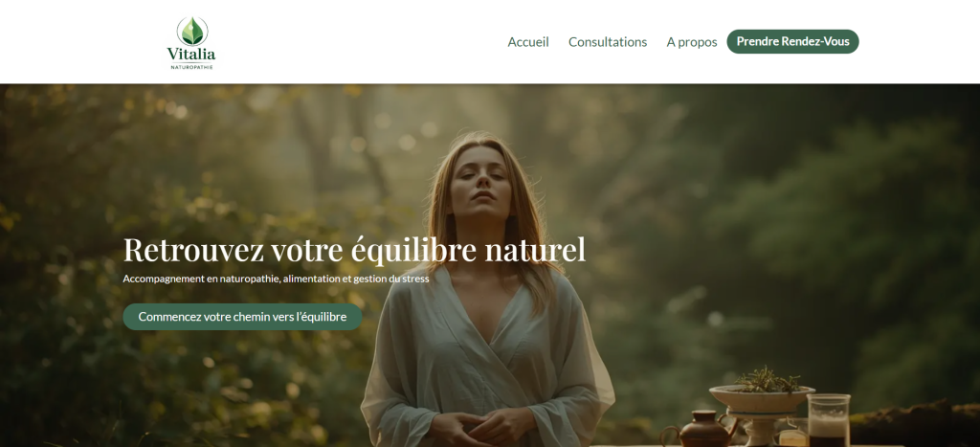The width and height of the screenshot is (980, 447).
Task: Click the word Retrouvez in the headline
Action: click(x=193, y=250)
